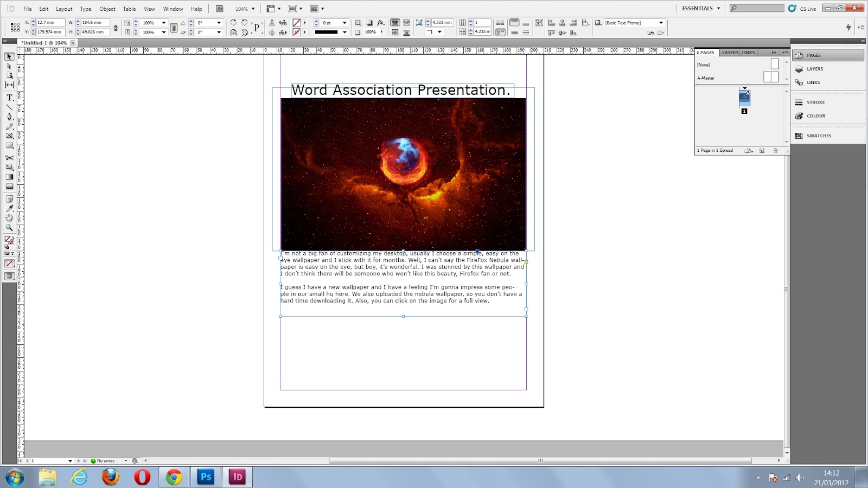The image size is (868, 488).
Task: Select the Type tool
Action: tap(9, 98)
